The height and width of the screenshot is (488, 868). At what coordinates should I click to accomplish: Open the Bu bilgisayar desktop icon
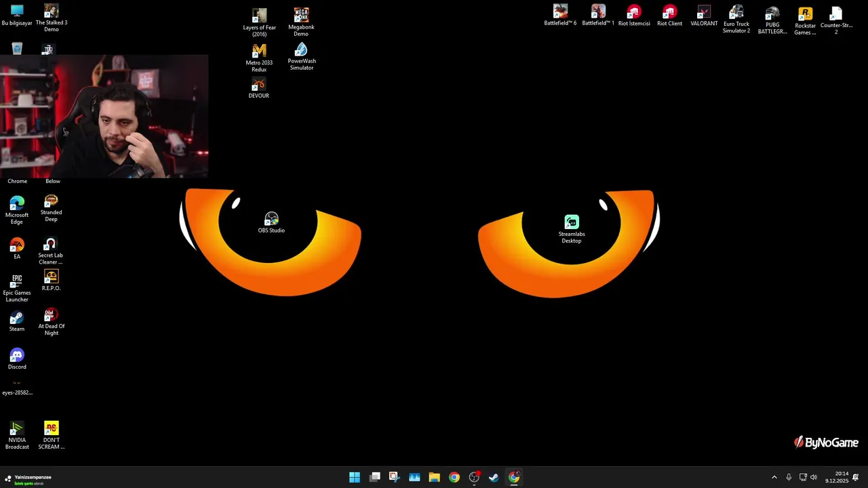[x=17, y=16]
